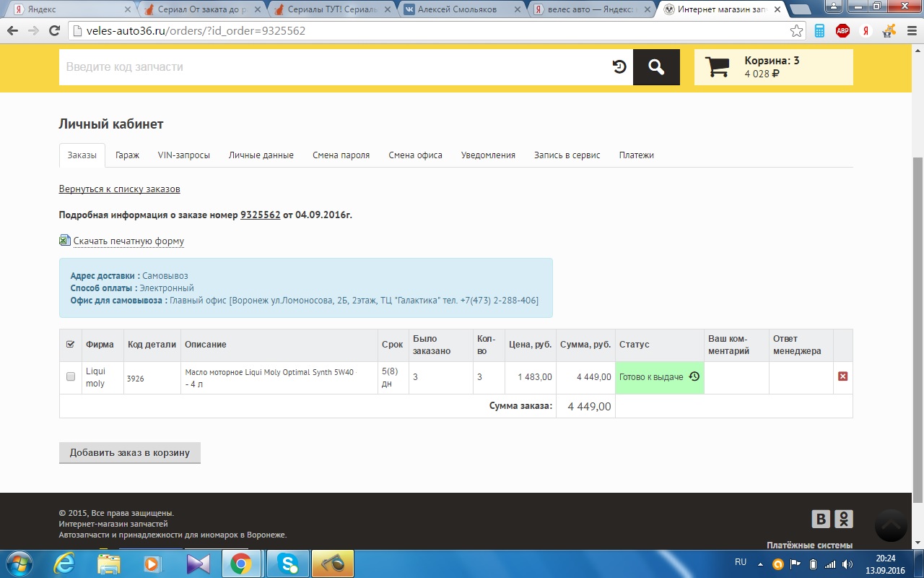Screen dimensions: 924x578
Task: Click Вернуться к списку заказов link
Action: [x=119, y=189]
